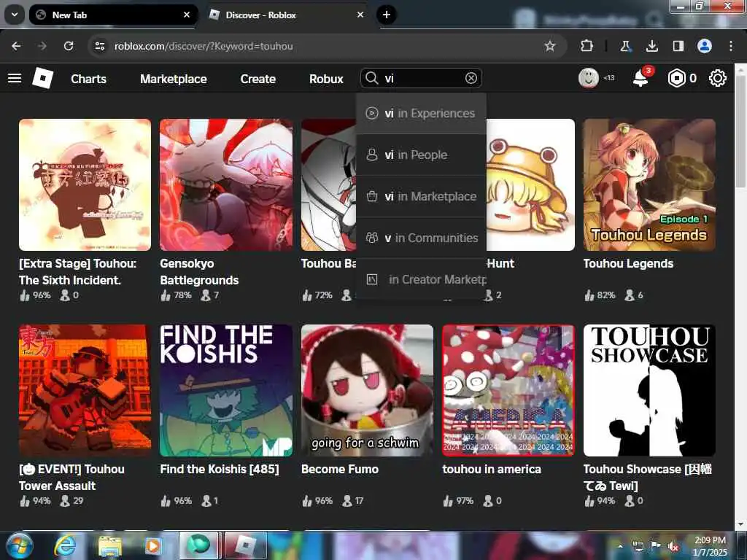Select the Discover - Roblox tab
747x560 pixels.
point(287,15)
